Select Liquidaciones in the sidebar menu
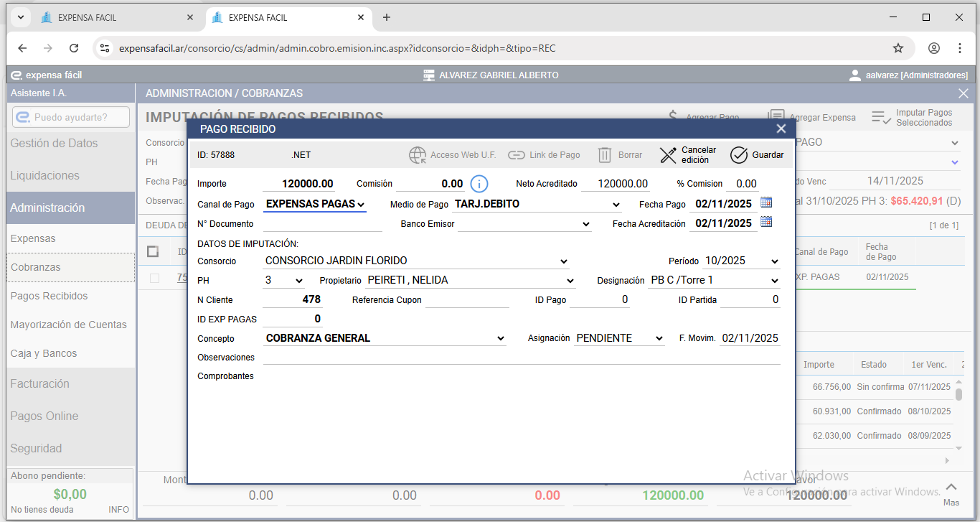The height and width of the screenshot is (522, 980). tap(44, 175)
